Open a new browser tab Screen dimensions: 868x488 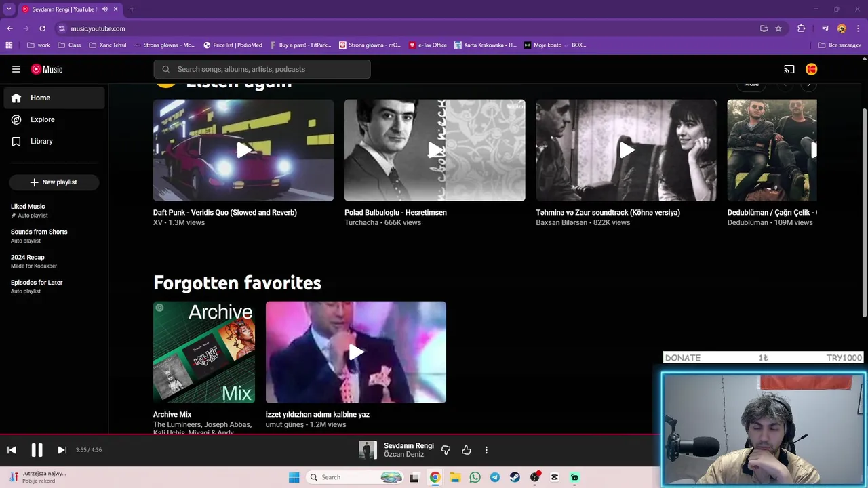132,9
